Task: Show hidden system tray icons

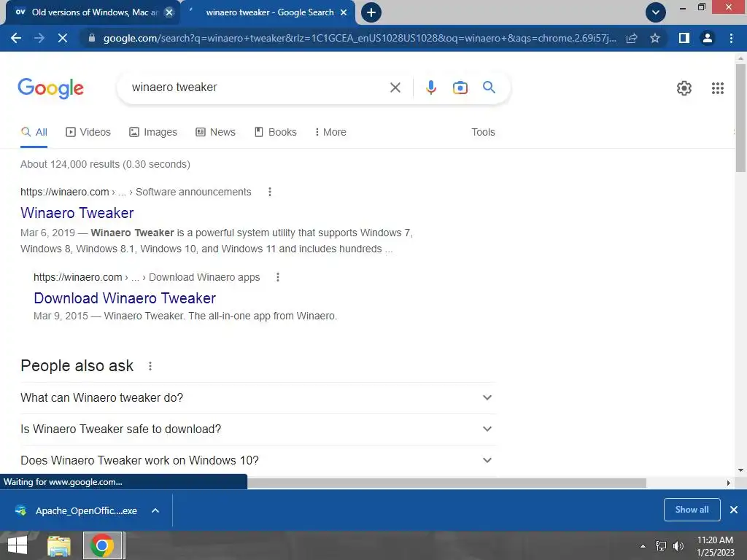Action: point(643,546)
